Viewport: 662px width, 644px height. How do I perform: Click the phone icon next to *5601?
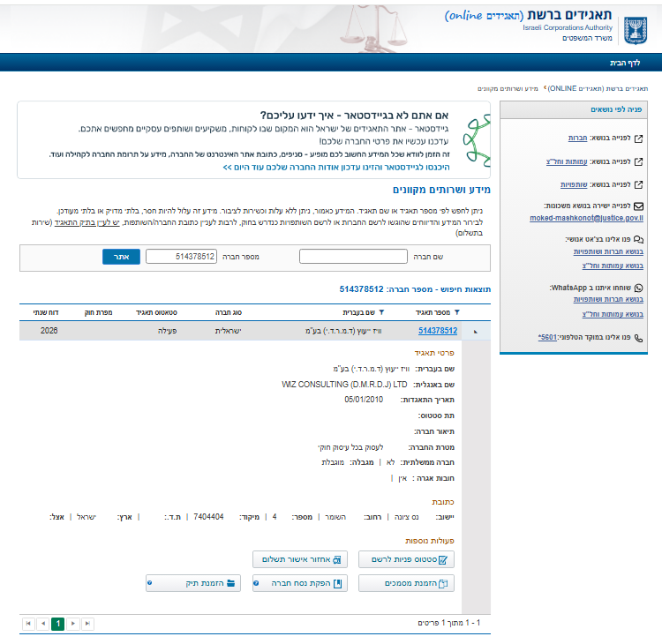[x=639, y=337]
